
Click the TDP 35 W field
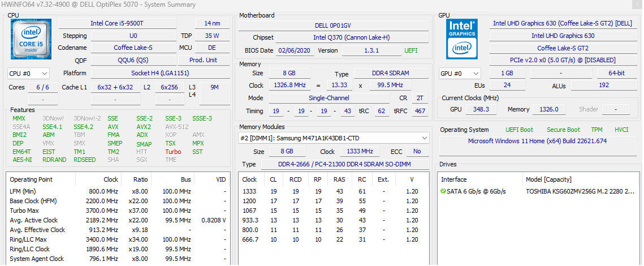212,36
